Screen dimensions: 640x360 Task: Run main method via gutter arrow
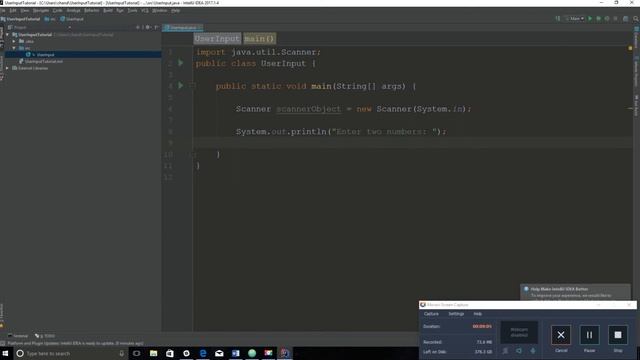pos(180,85)
